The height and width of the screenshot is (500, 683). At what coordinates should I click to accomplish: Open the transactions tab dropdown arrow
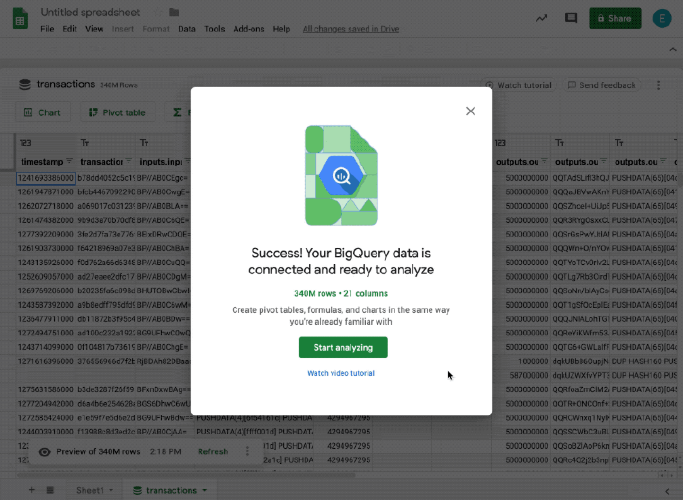(204, 490)
